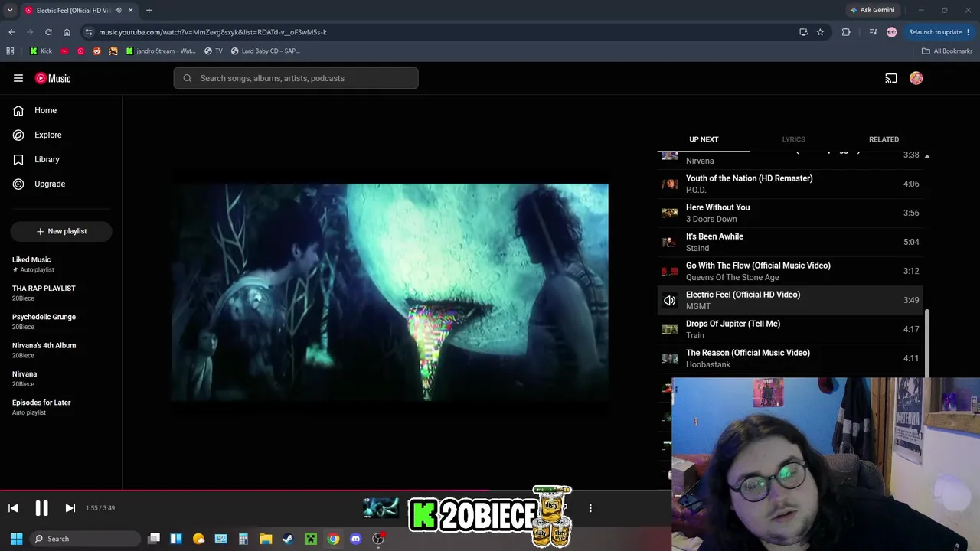Create a New playlist
The height and width of the screenshot is (551, 980).
[61, 231]
